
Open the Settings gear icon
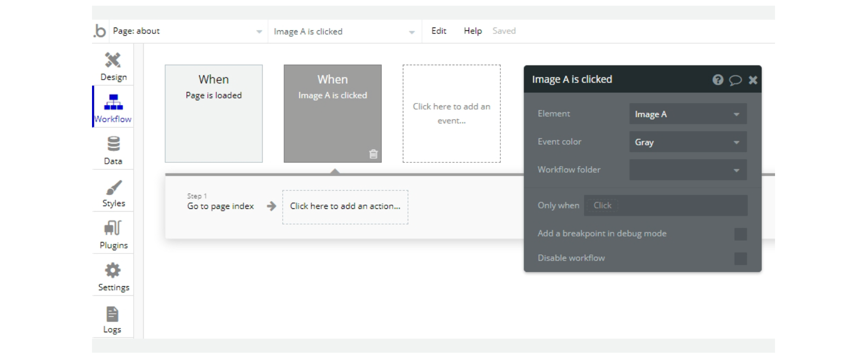(x=113, y=271)
